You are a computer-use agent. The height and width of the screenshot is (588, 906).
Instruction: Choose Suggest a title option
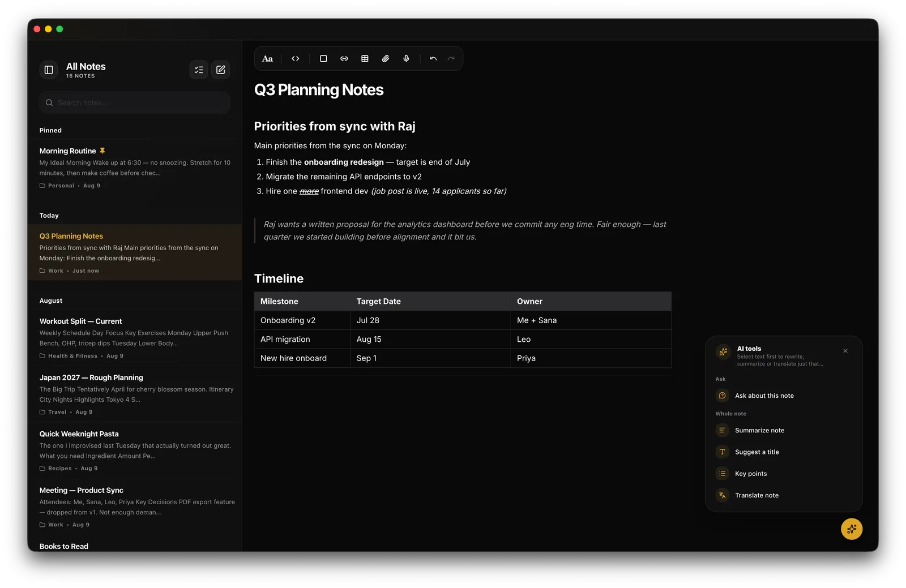pyautogui.click(x=784, y=452)
